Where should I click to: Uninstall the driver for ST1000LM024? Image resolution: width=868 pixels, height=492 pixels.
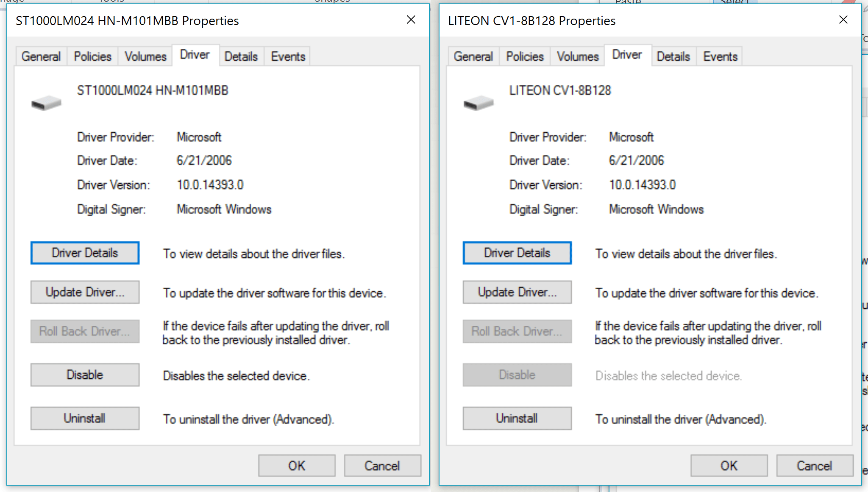(x=85, y=418)
